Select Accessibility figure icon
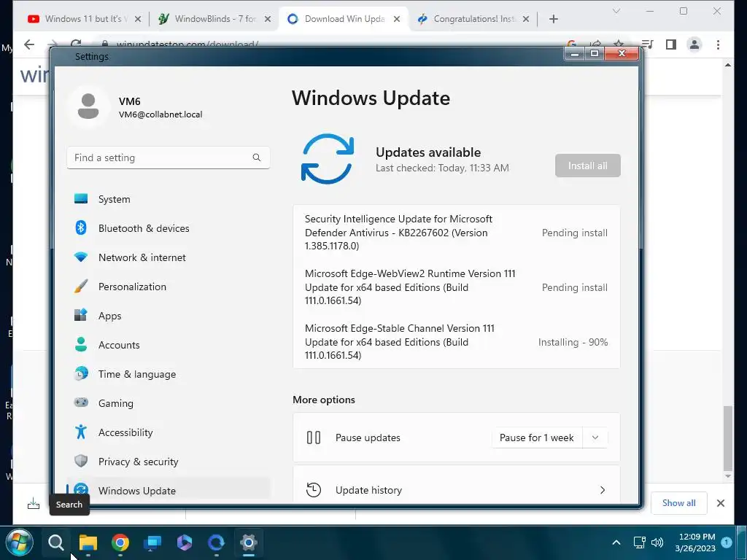 click(x=81, y=432)
